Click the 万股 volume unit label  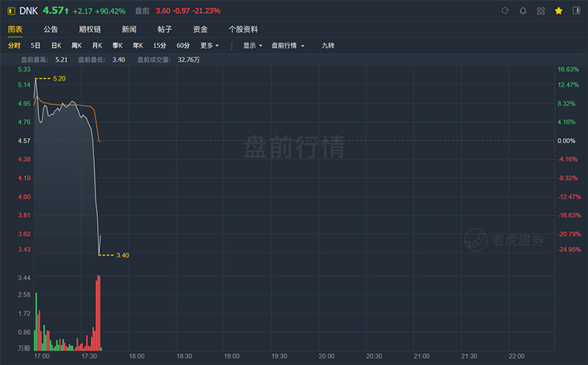(x=24, y=348)
